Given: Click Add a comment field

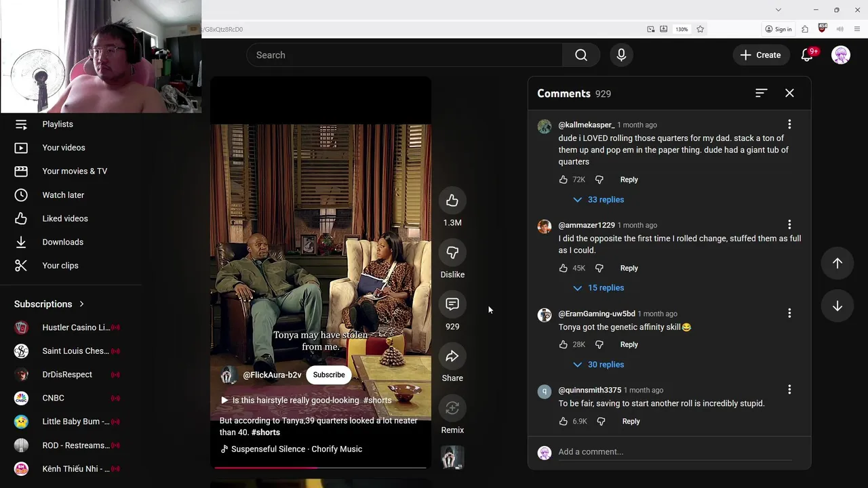Looking at the screenshot, I should tap(675, 452).
